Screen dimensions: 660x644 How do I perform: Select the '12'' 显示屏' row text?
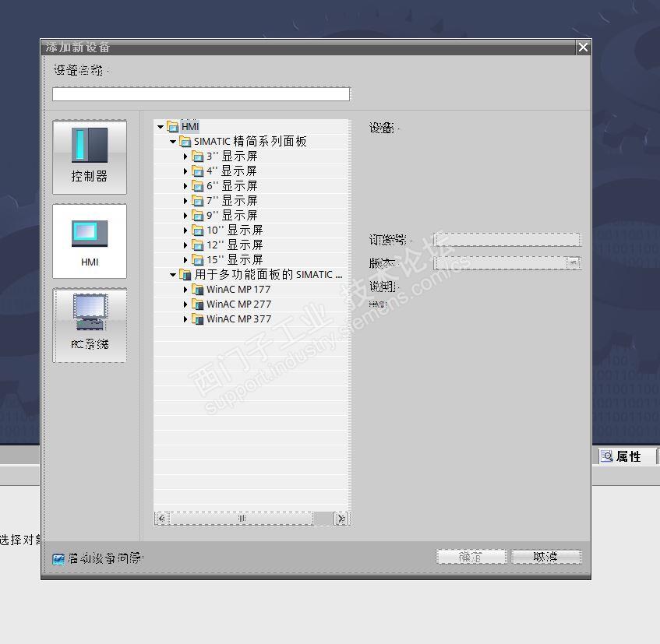click(235, 245)
